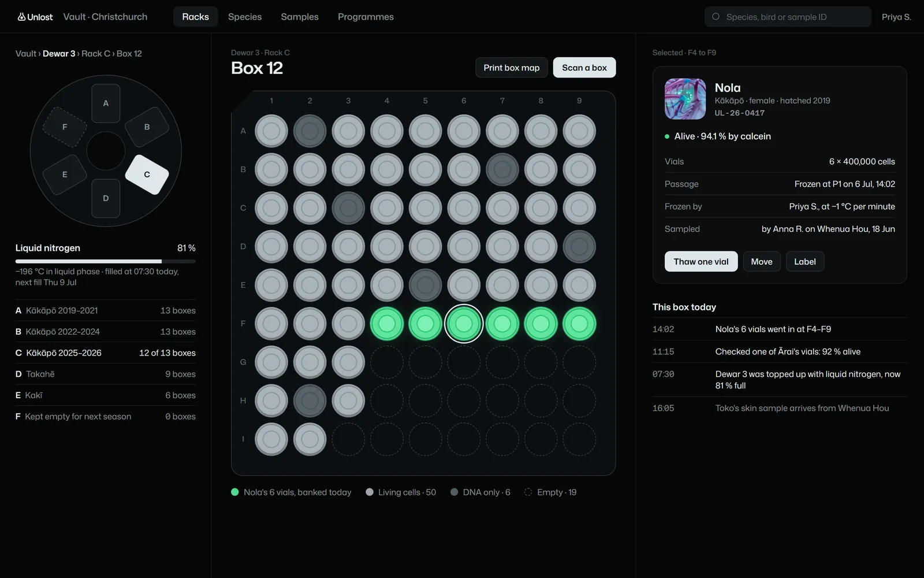The image size is (924, 578).
Task: Click the Unlost logo icon
Action: click(21, 17)
